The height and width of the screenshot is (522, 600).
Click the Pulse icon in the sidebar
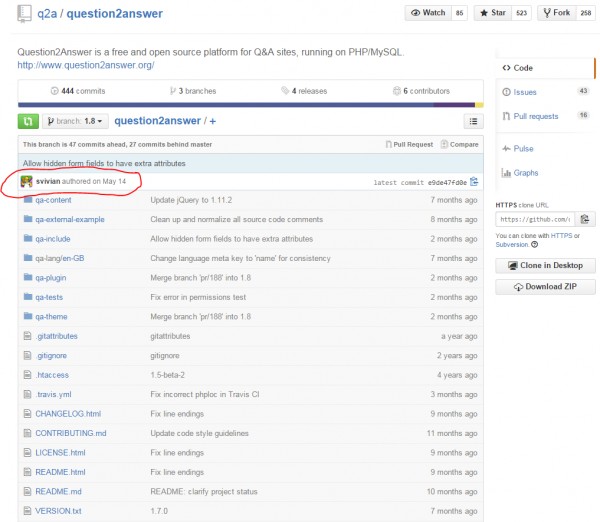click(505, 148)
